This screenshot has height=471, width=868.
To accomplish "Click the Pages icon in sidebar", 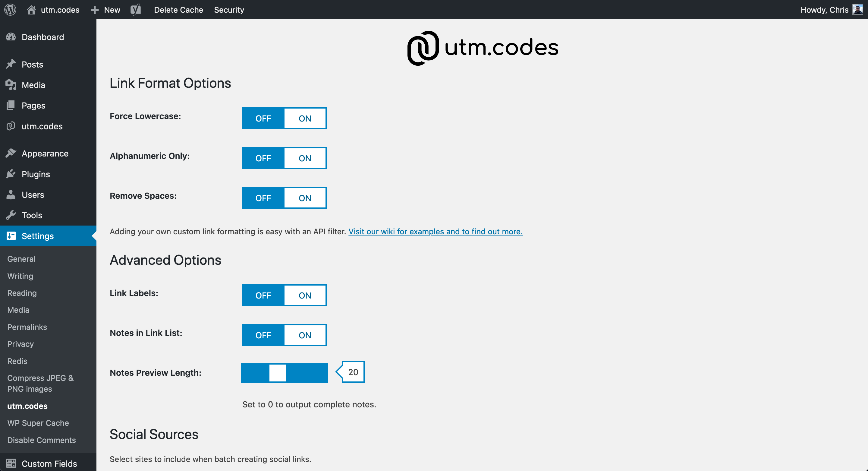I will pos(11,105).
